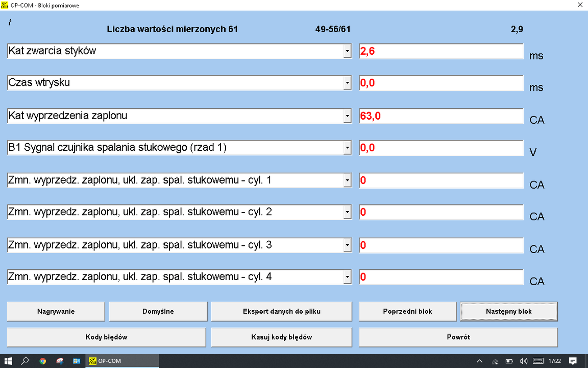Expand the 'Kat wyprzedzenia zaplonu' combo box
Viewport: 588px width, 368px height.
click(x=347, y=116)
